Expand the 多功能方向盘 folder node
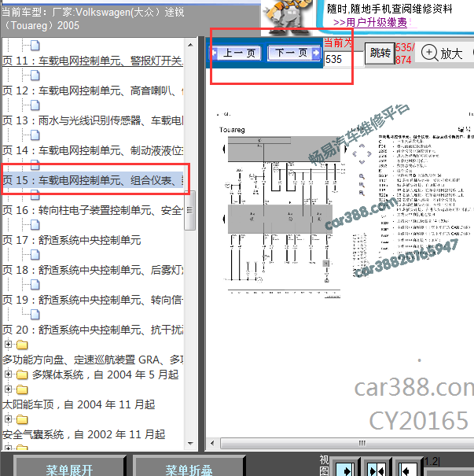 (8, 345)
